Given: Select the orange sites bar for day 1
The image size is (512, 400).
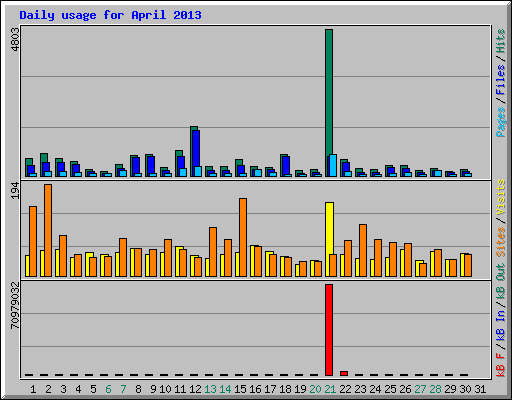Looking at the screenshot, I should tap(33, 241).
